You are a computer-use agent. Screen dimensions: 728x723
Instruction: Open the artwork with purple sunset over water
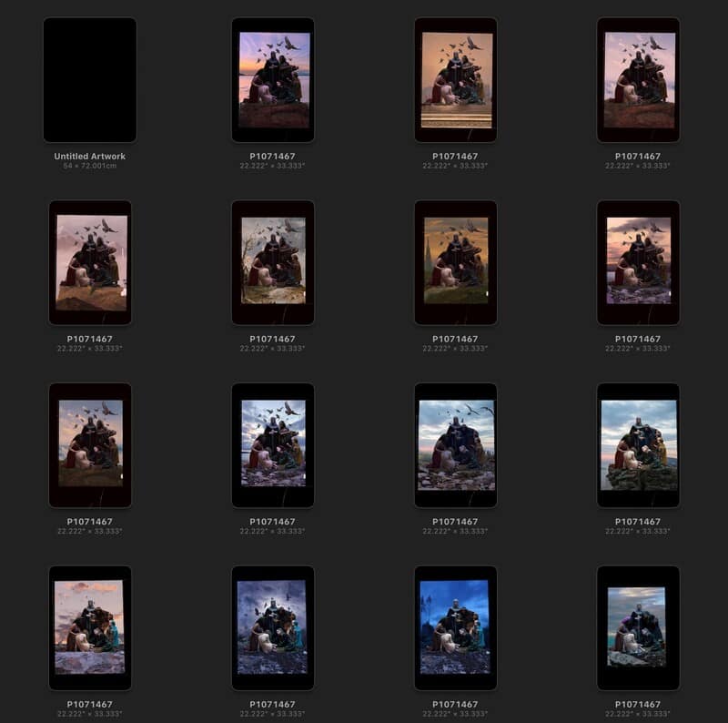[273, 80]
